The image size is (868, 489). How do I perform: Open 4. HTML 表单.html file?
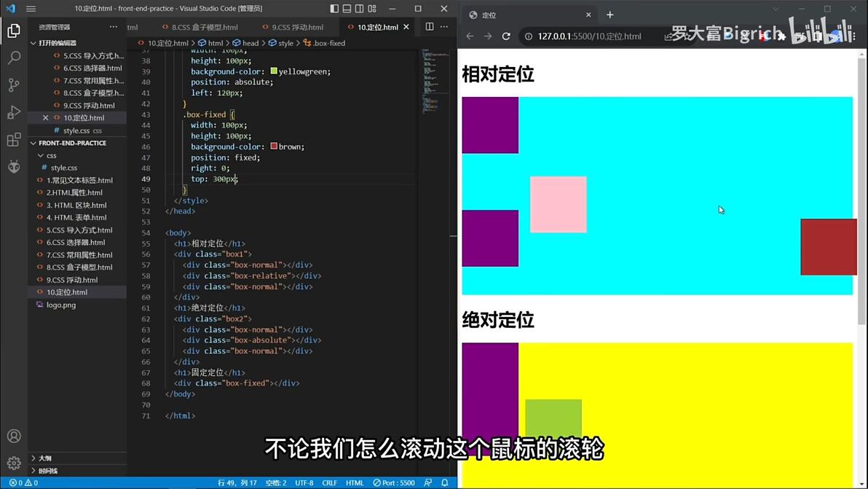(x=76, y=218)
